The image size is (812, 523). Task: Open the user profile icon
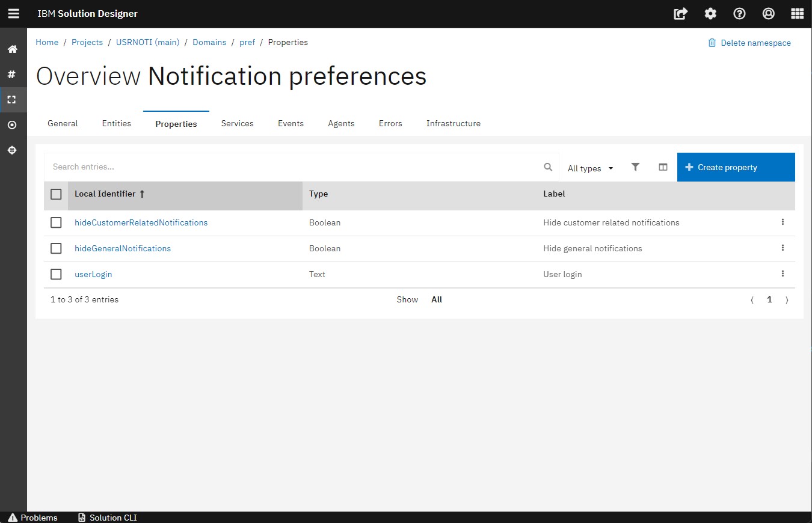click(768, 14)
